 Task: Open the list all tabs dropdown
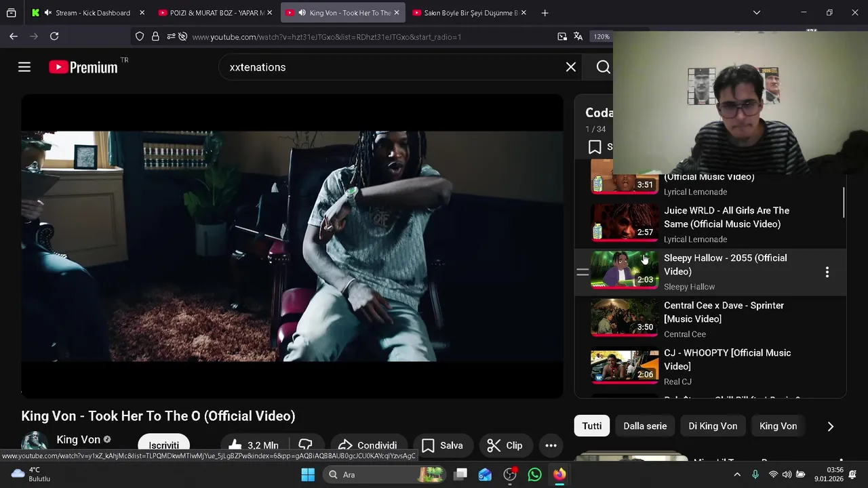(757, 13)
